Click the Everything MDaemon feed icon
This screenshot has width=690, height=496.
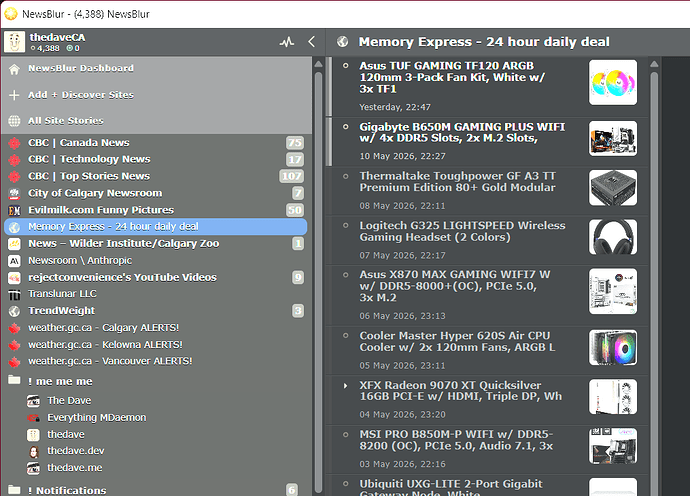(x=33, y=418)
